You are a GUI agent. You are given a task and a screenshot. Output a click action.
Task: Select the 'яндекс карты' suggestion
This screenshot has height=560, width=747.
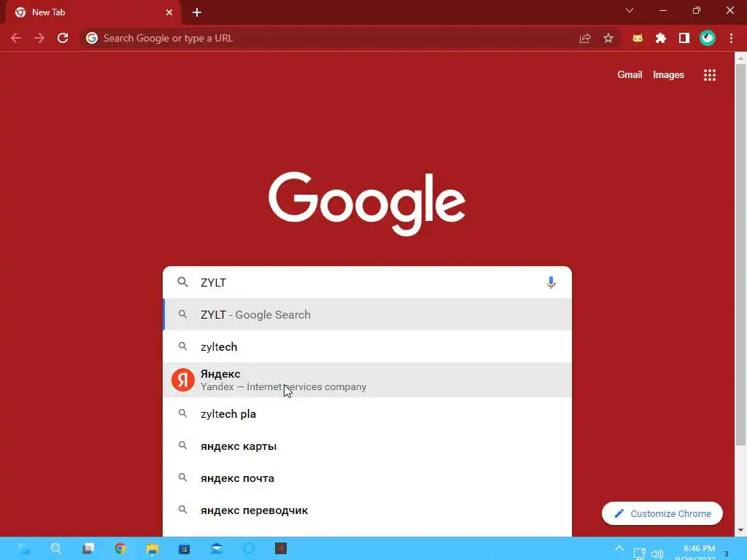(x=367, y=446)
